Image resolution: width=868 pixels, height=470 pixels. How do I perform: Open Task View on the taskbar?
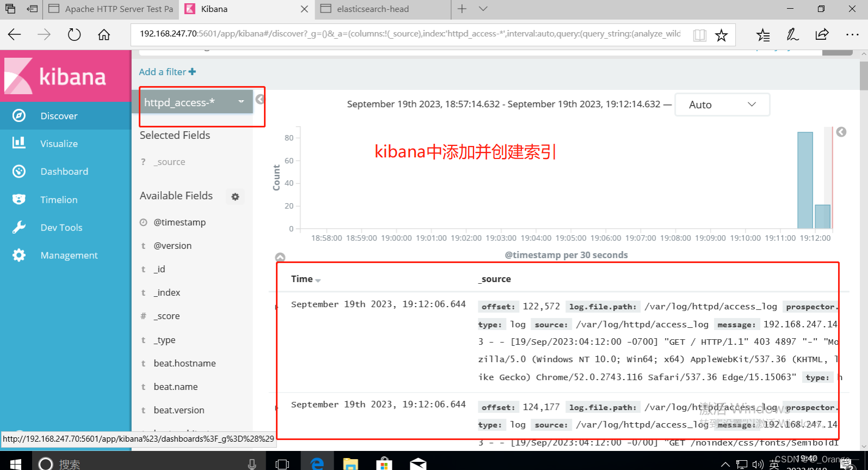[282, 463]
